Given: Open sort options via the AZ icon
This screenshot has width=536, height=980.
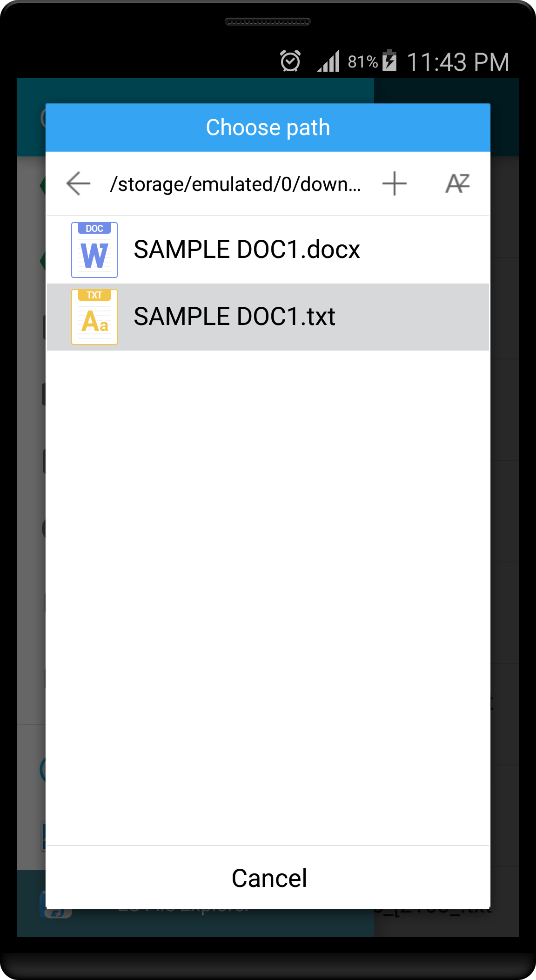Looking at the screenshot, I should (457, 183).
